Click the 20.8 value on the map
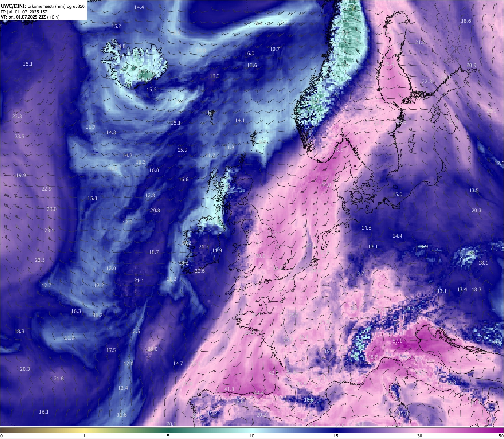The image size is (504, 439). (155, 210)
